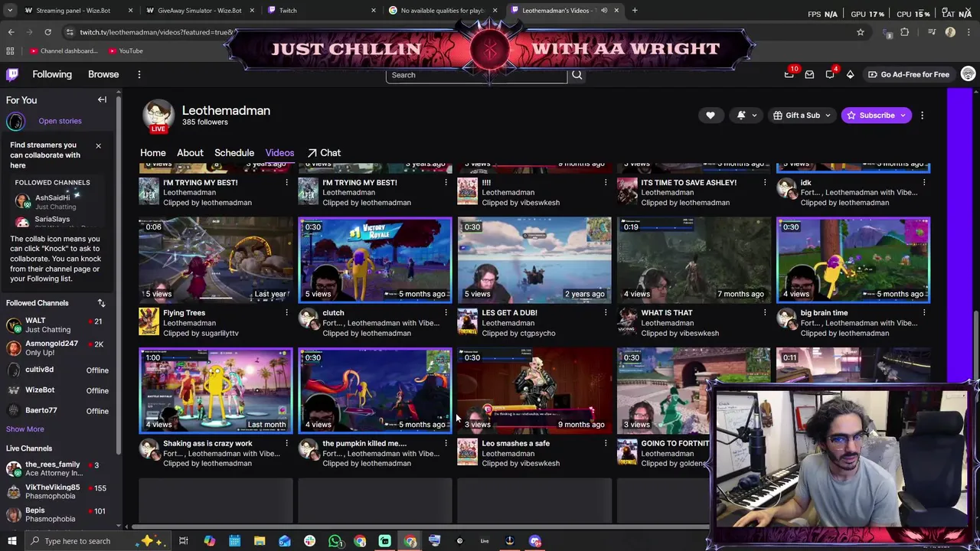Click the search magnifier button

coord(577,75)
